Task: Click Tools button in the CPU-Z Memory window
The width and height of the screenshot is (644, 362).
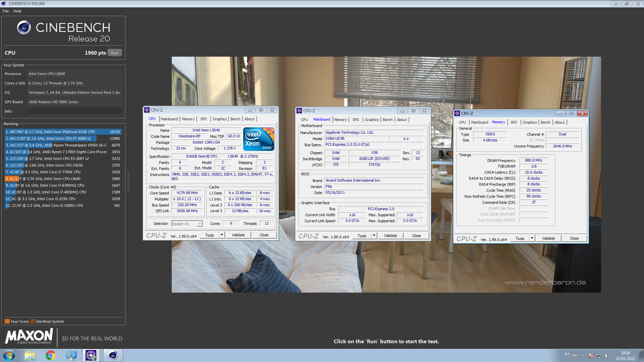Action: [x=520, y=238]
